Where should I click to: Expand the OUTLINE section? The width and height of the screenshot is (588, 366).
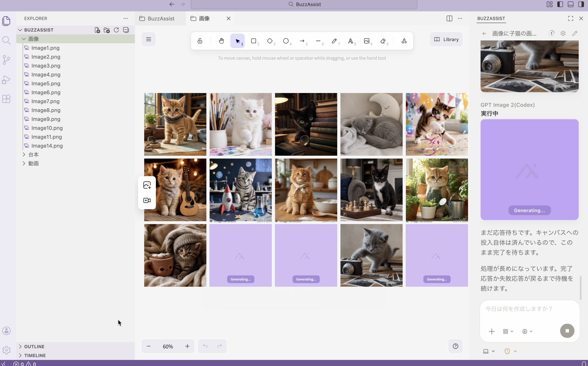pyautogui.click(x=76, y=346)
